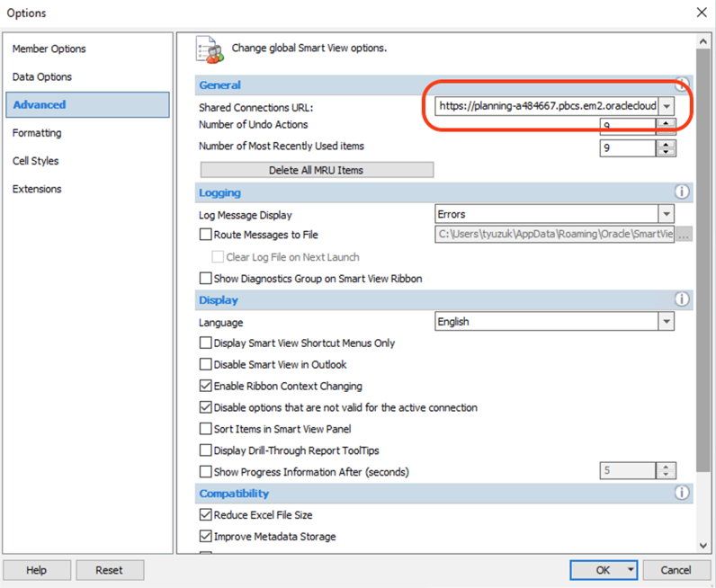
Task: Decrease Number of Most Recently Used items
Action: point(666,153)
